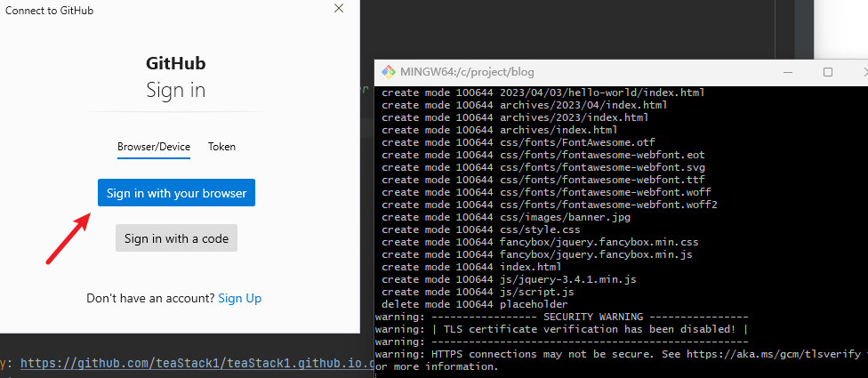This screenshot has height=378, width=868.
Task: Click the 'css/fonts/FontAwesome.otf' terminal line
Action: pyautogui.click(x=518, y=142)
